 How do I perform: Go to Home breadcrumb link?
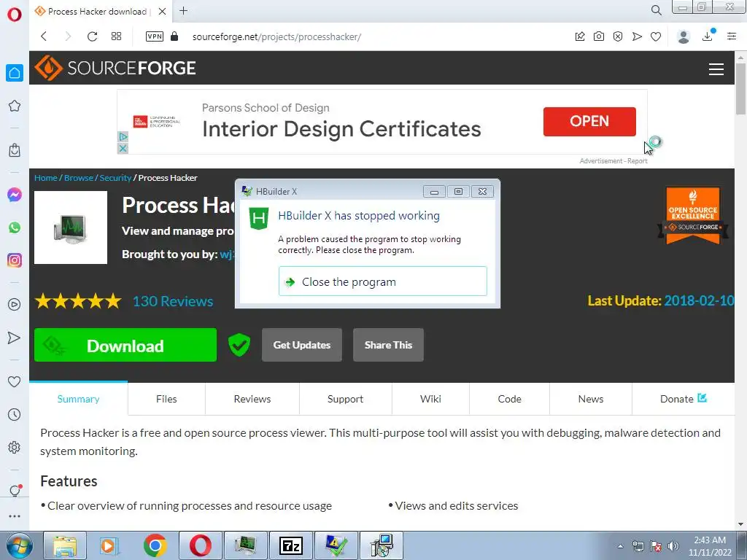[x=46, y=178]
